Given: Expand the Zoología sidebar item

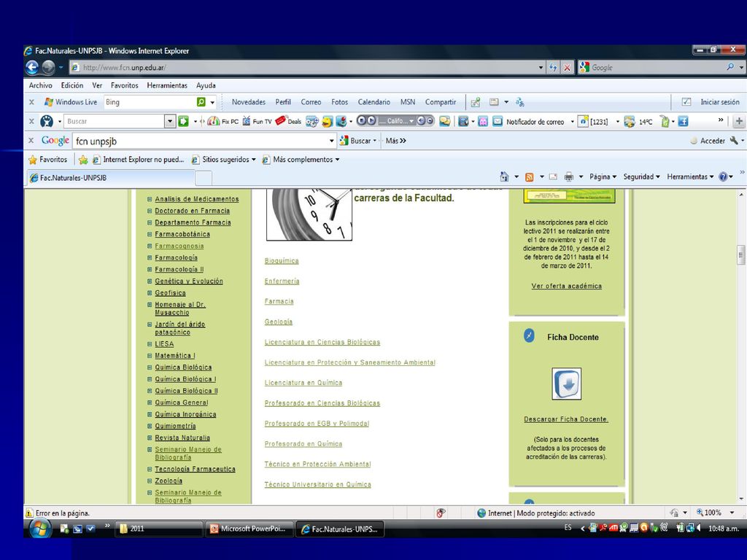Looking at the screenshot, I should (x=150, y=481).
